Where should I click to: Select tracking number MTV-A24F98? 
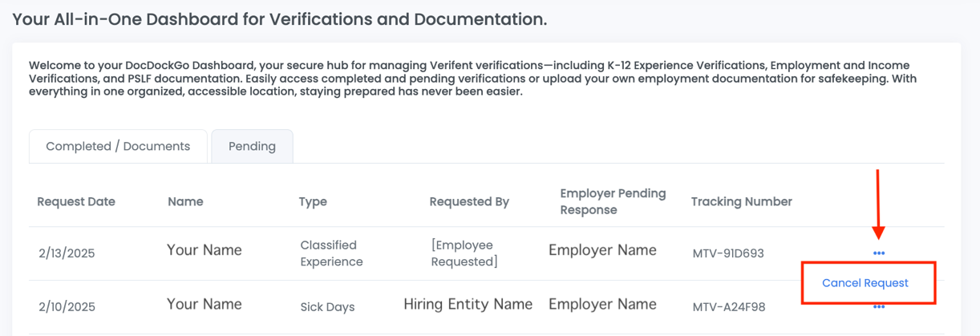click(729, 307)
